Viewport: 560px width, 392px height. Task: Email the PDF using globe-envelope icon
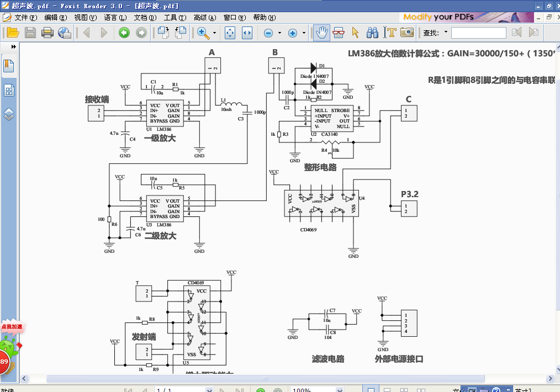64,33
